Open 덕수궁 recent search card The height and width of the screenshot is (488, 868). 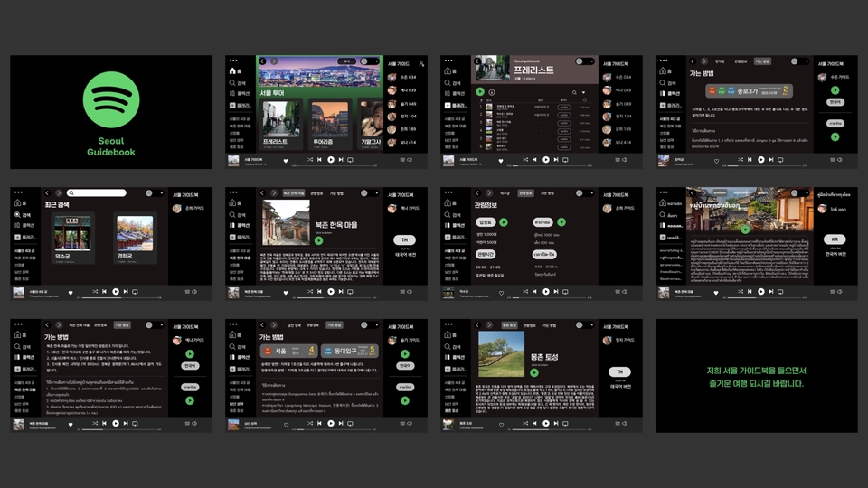pos(72,238)
